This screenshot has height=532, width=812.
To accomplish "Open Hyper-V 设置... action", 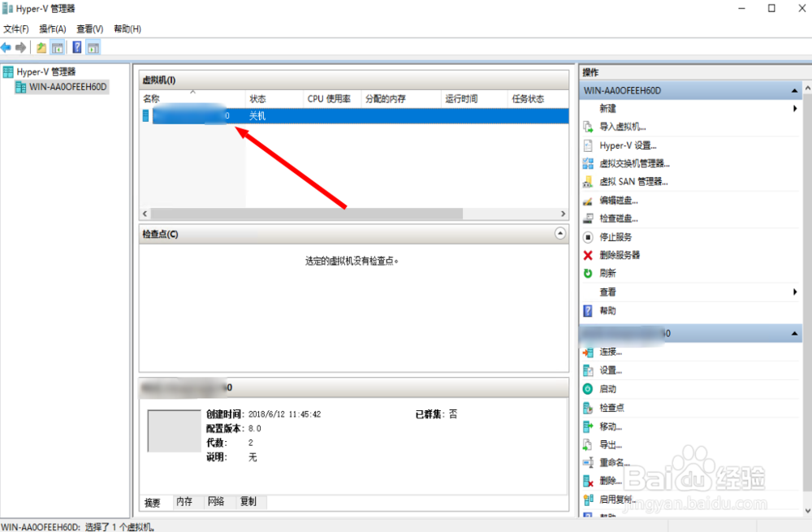I will 628,145.
